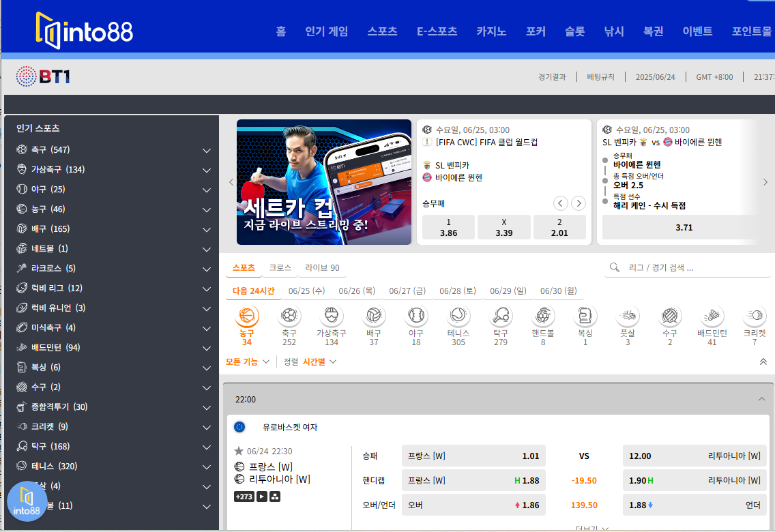Image resolution: width=775 pixels, height=532 pixels.
Task: Open E-스포츠 in the top menu
Action: click(x=437, y=31)
